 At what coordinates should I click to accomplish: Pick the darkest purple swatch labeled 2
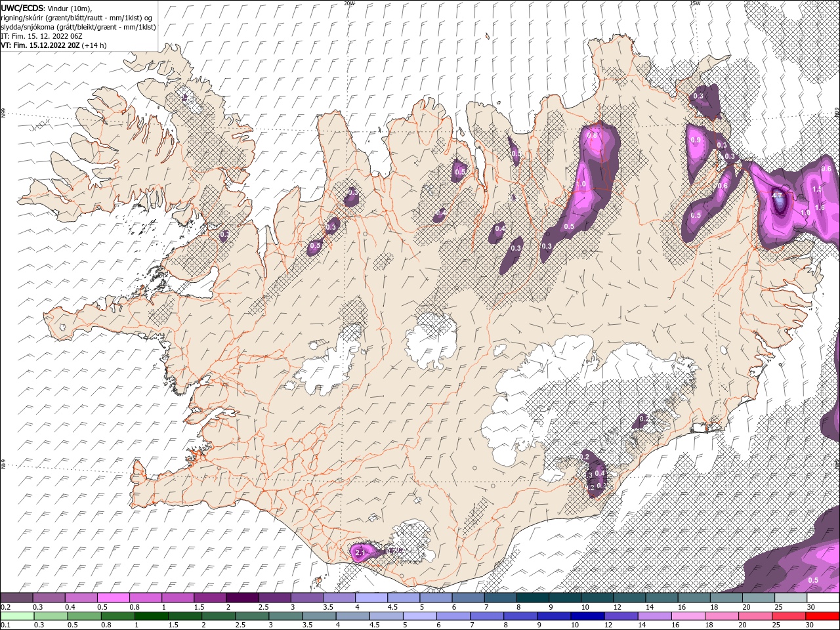tap(242, 598)
